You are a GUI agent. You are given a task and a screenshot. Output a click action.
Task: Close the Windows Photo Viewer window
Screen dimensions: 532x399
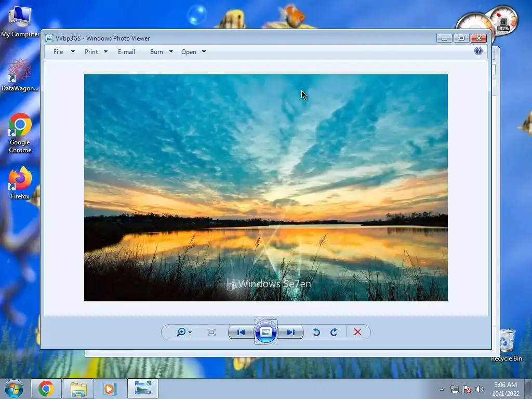pyautogui.click(x=478, y=38)
